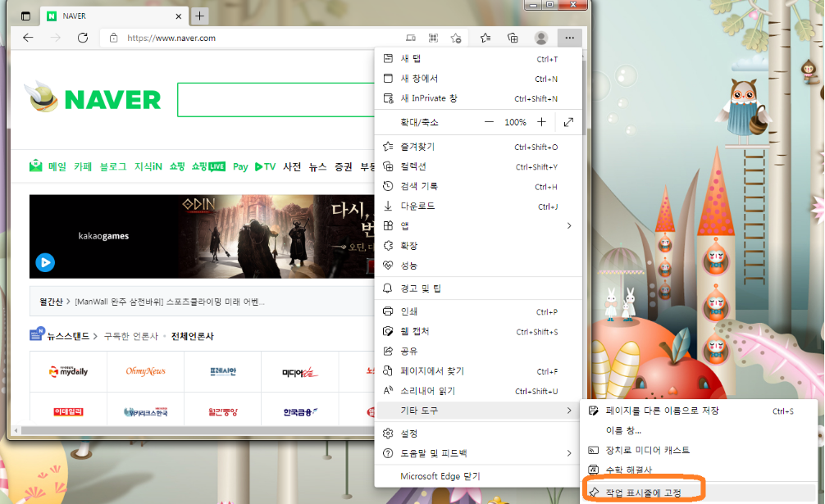The image size is (825, 504).
Task: Go back with the browser back arrow
Action: 29,38
